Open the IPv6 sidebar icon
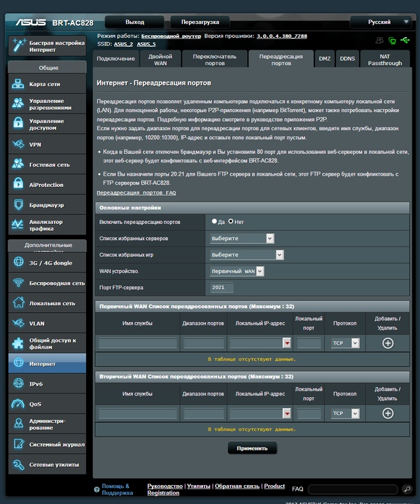Viewport: 420px width, 504px height. click(19, 383)
